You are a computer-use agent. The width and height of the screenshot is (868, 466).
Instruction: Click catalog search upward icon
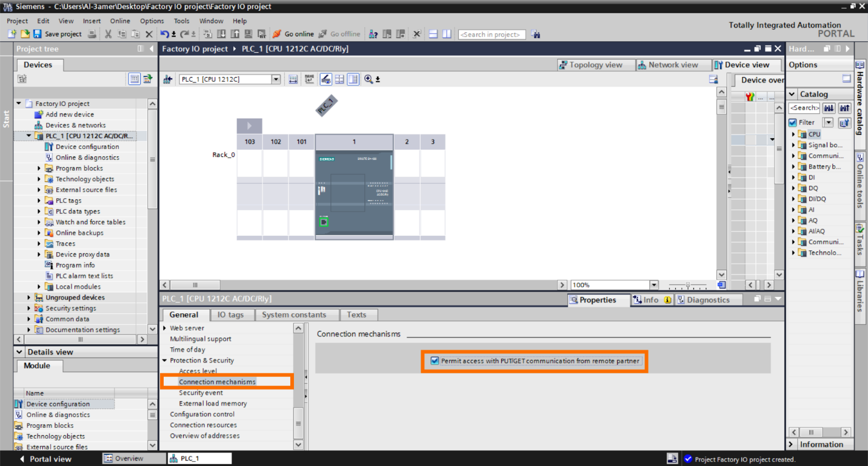(x=845, y=108)
